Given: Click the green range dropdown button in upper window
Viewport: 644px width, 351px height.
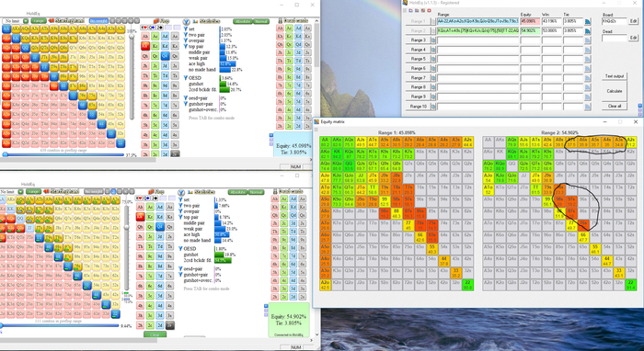Looking at the screenshot, I should [x=39, y=20].
